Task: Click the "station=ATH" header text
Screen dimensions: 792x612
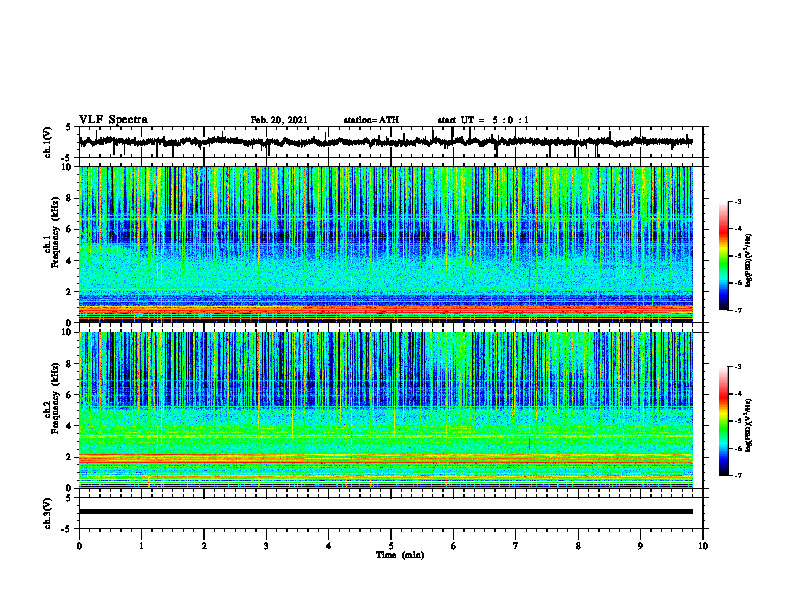Action: 371,120
